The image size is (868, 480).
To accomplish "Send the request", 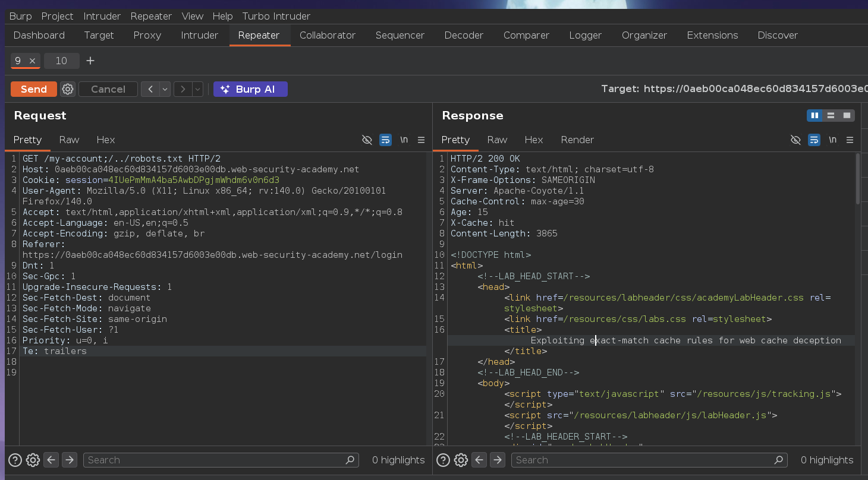I will pos(34,89).
